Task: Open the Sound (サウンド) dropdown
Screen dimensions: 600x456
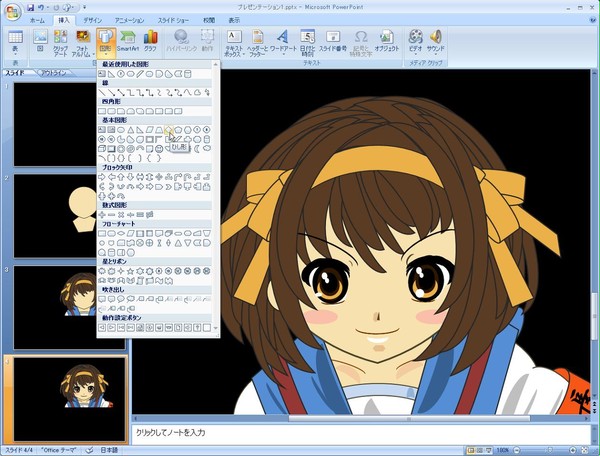Action: tap(435, 43)
